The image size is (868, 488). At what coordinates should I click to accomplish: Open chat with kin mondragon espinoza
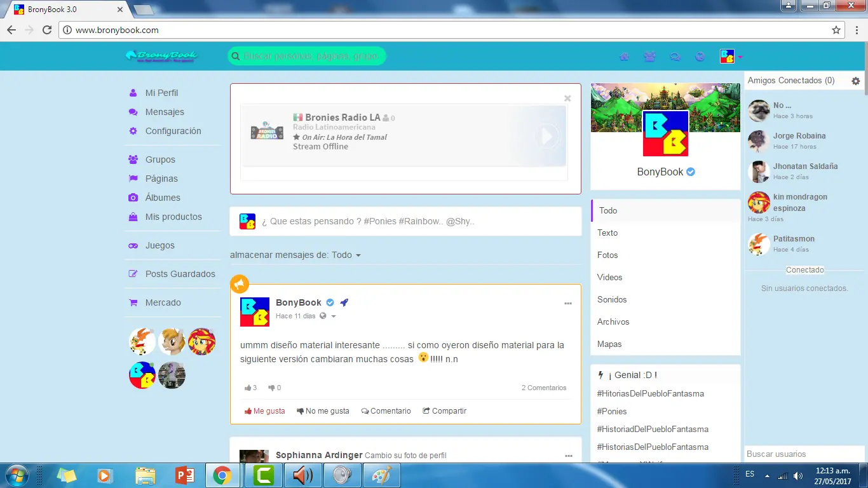[805, 207]
